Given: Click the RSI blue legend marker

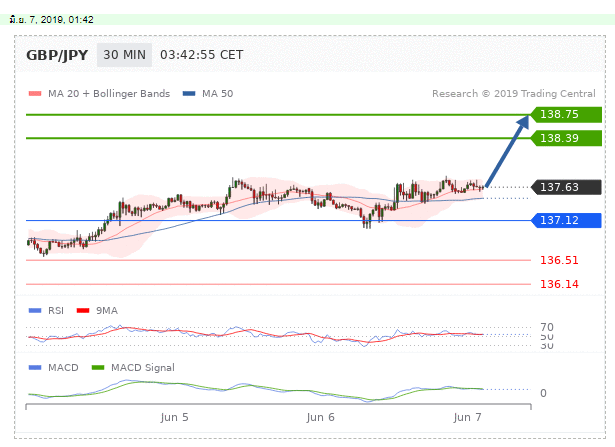Looking at the screenshot, I should [35, 311].
